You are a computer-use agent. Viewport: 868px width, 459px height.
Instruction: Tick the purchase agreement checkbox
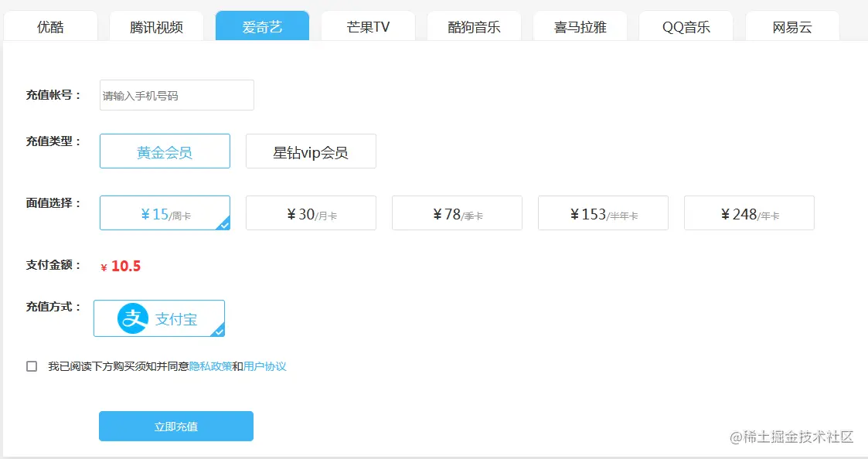click(32, 366)
